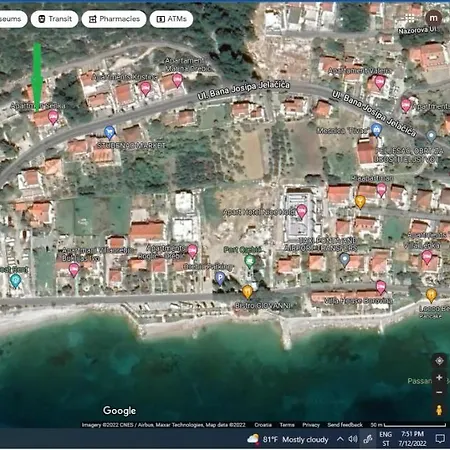Open the Bistro GIOVANNI restaurant pin
450x450 pixels.
pyautogui.click(x=247, y=292)
